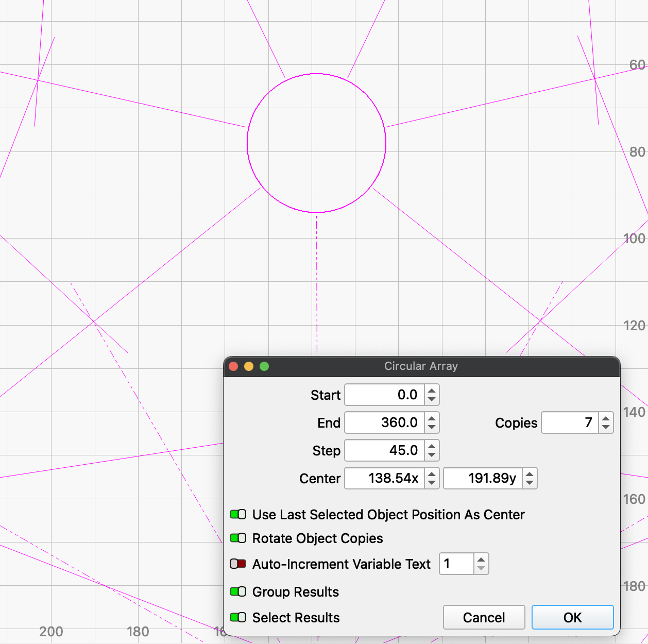This screenshot has height=644, width=648.
Task: Click OK to apply the circular array
Action: point(572,617)
